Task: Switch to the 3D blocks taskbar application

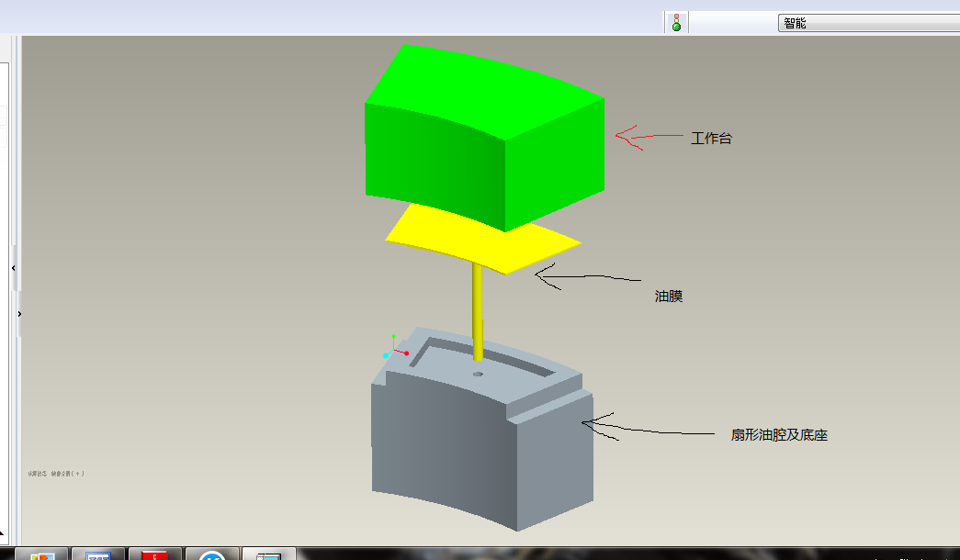Action: 268,554
